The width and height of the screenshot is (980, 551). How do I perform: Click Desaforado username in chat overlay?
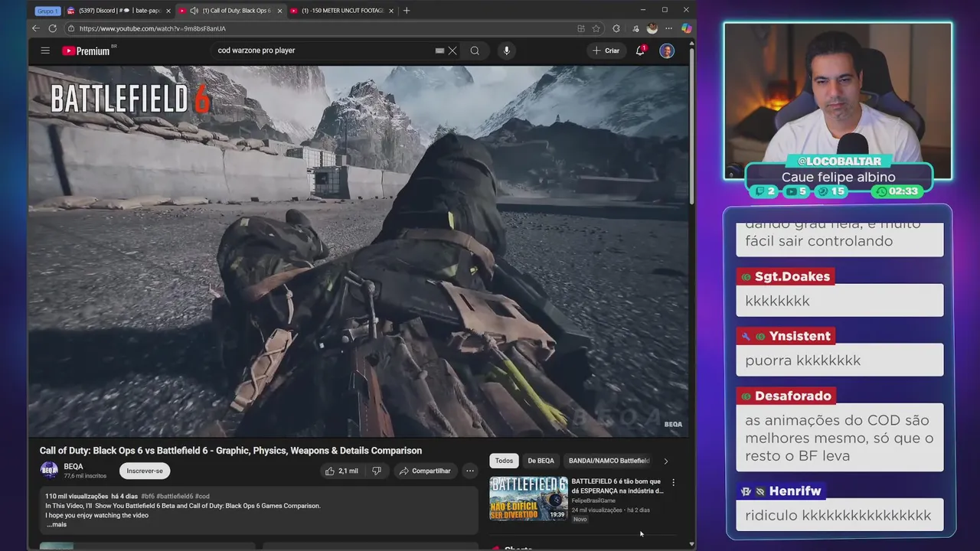pyautogui.click(x=793, y=396)
